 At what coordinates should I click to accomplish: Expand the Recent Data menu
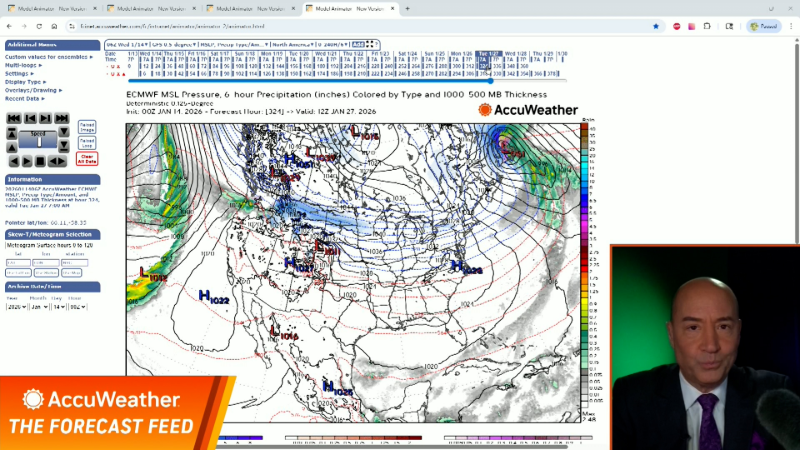coord(23,98)
